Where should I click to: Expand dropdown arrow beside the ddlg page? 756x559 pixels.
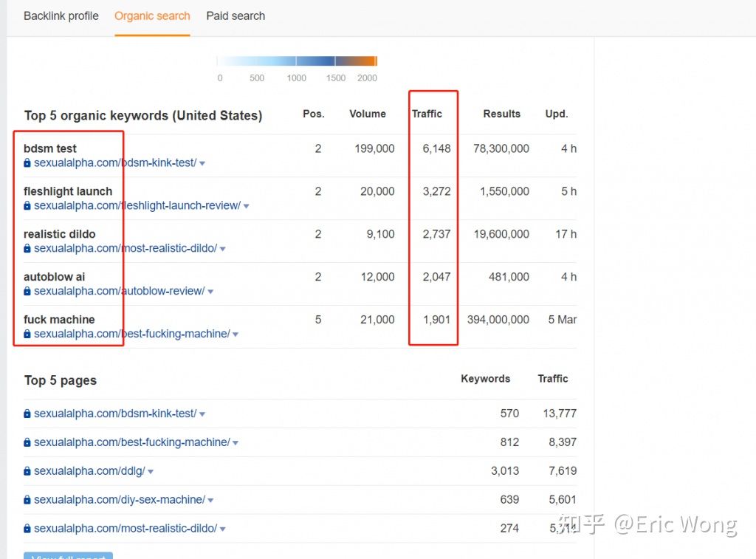151,472
